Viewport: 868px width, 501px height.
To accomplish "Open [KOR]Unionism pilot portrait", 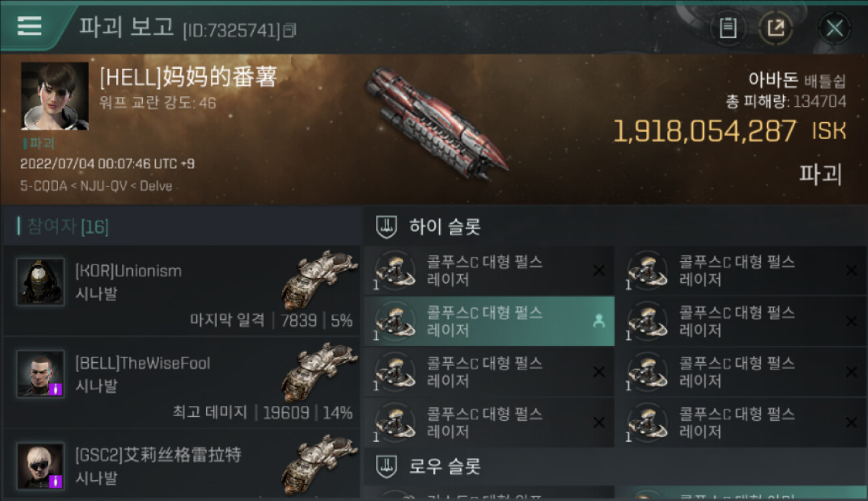I will click(41, 281).
